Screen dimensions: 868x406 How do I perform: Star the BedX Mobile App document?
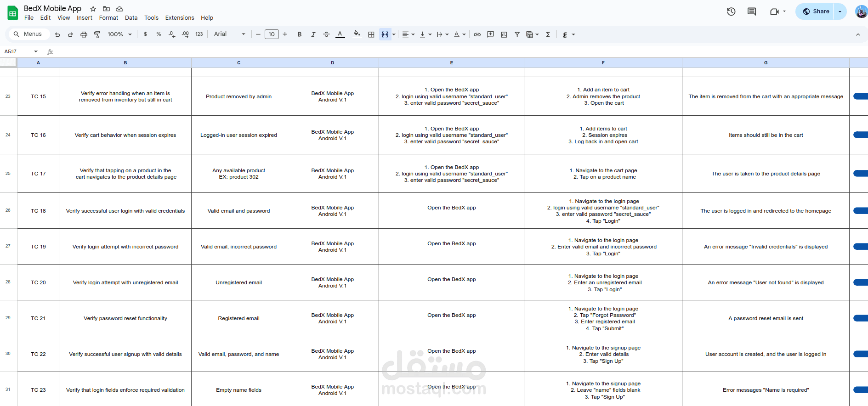click(93, 9)
